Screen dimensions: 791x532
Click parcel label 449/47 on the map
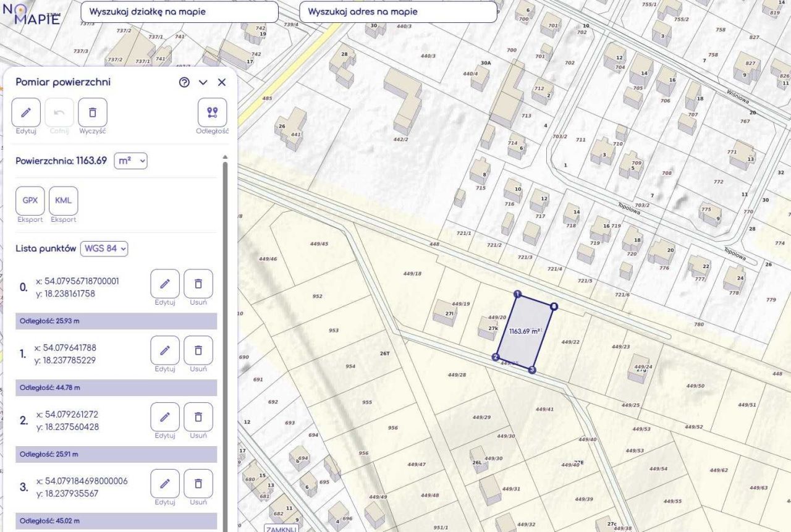click(417, 464)
